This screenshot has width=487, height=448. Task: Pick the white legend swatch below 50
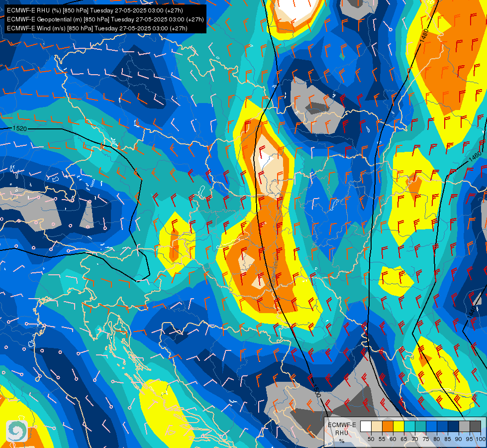pyautogui.click(x=366, y=426)
